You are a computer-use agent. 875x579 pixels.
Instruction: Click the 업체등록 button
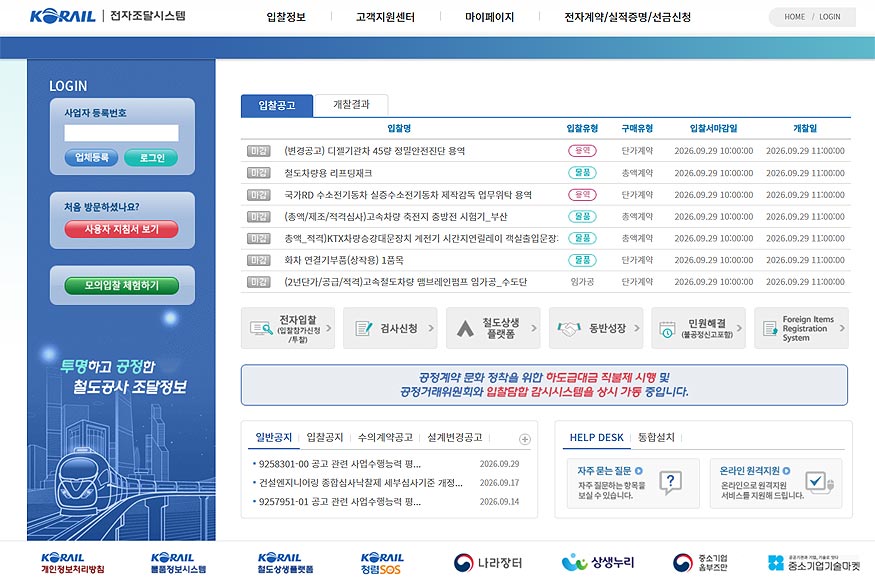92,157
